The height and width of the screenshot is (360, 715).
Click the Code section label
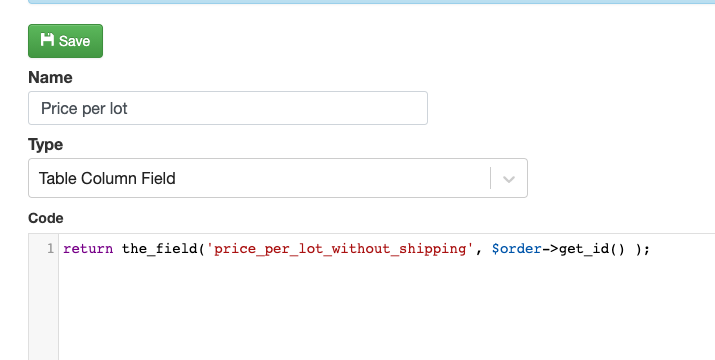coord(46,218)
